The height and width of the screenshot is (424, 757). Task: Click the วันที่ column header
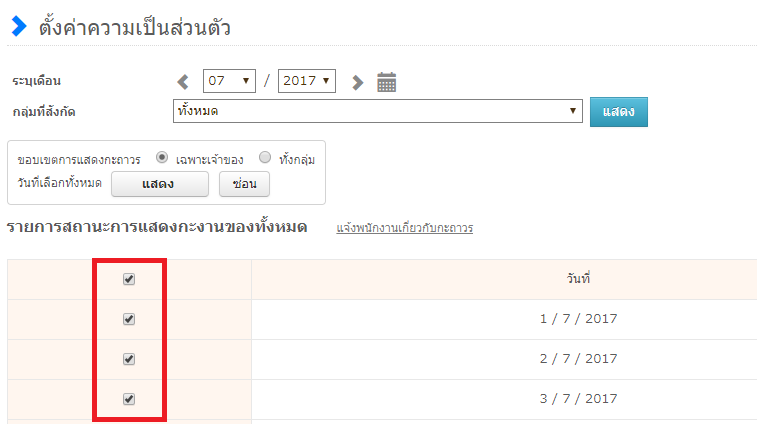pyautogui.click(x=578, y=280)
